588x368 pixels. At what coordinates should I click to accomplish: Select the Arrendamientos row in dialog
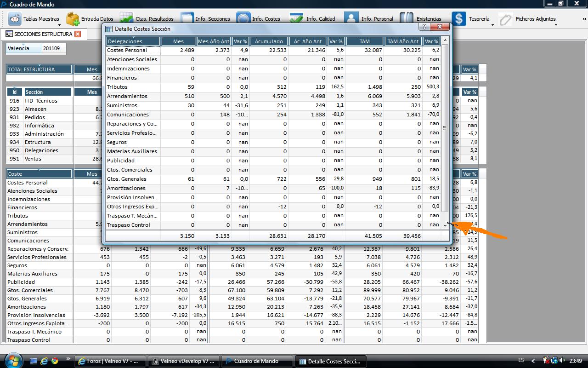(x=127, y=96)
